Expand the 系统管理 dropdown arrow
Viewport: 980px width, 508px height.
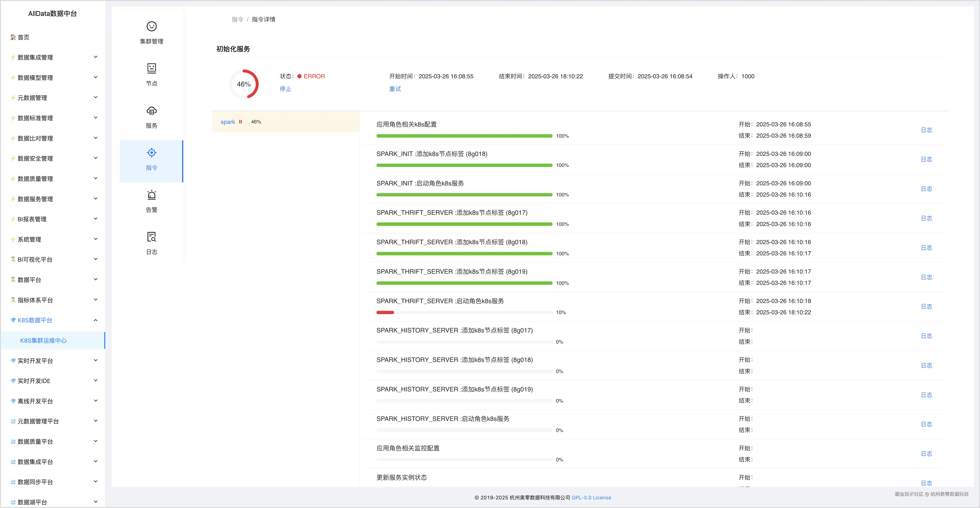[96, 239]
